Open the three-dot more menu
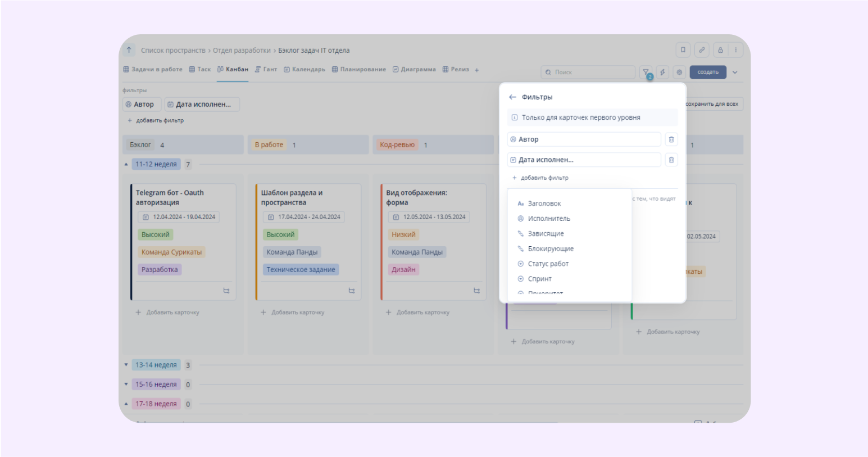Viewport: 868px width, 457px height. tap(735, 50)
